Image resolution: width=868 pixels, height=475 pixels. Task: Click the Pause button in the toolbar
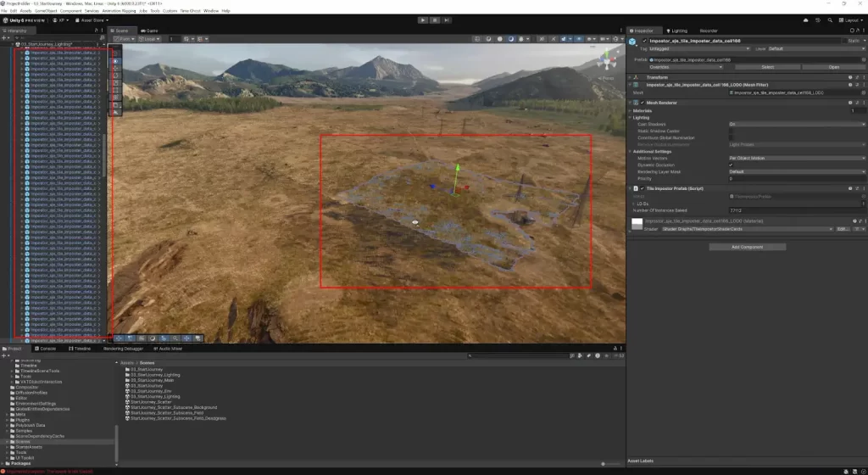pyautogui.click(x=435, y=20)
